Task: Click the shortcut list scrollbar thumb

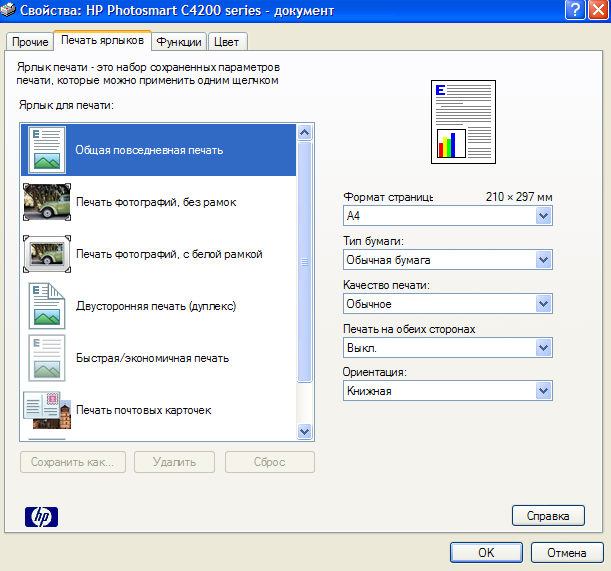Action: pos(304,262)
